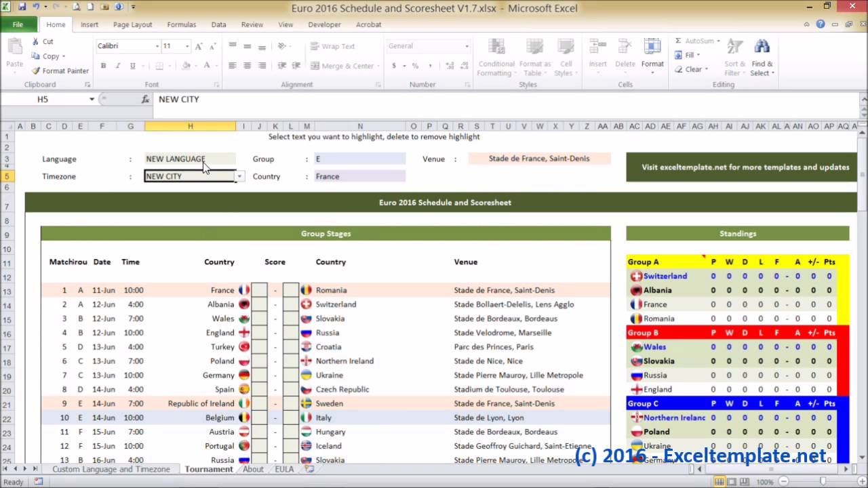Image resolution: width=868 pixels, height=488 pixels.
Task: Apply top vertical alignment
Action: coord(233,46)
